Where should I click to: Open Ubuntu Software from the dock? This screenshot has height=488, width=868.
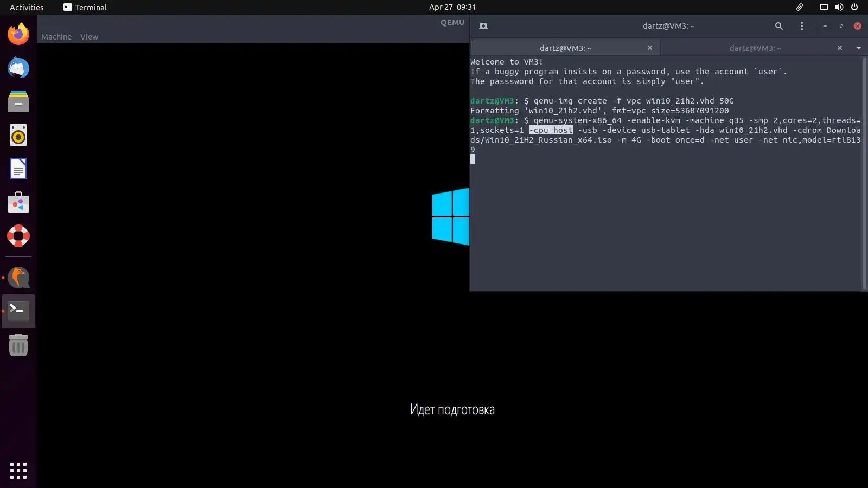coord(18,203)
